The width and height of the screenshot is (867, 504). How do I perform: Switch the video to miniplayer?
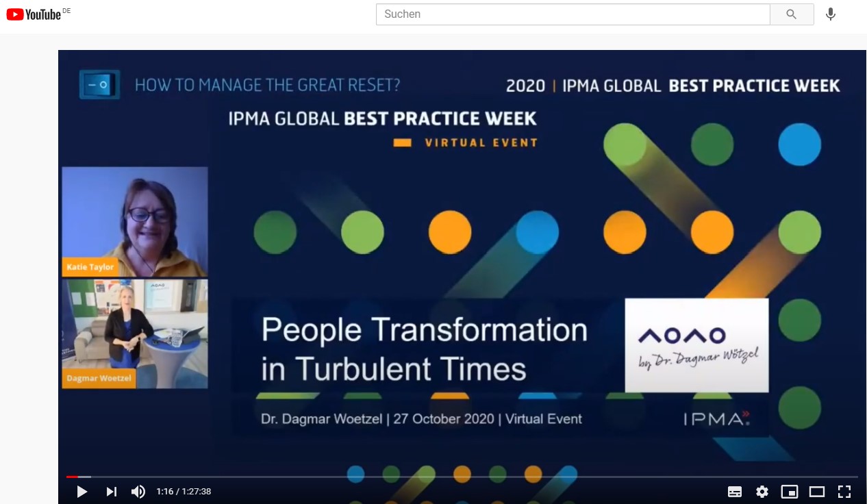click(790, 492)
